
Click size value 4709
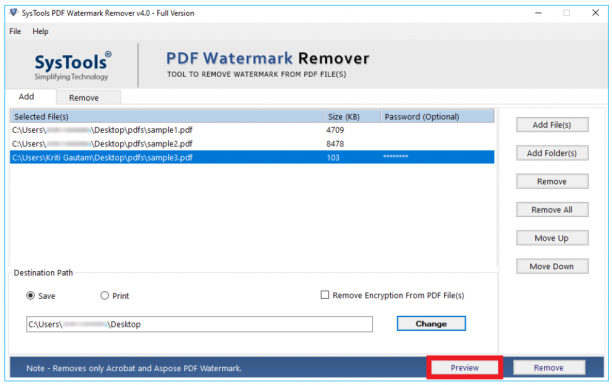pyautogui.click(x=335, y=130)
